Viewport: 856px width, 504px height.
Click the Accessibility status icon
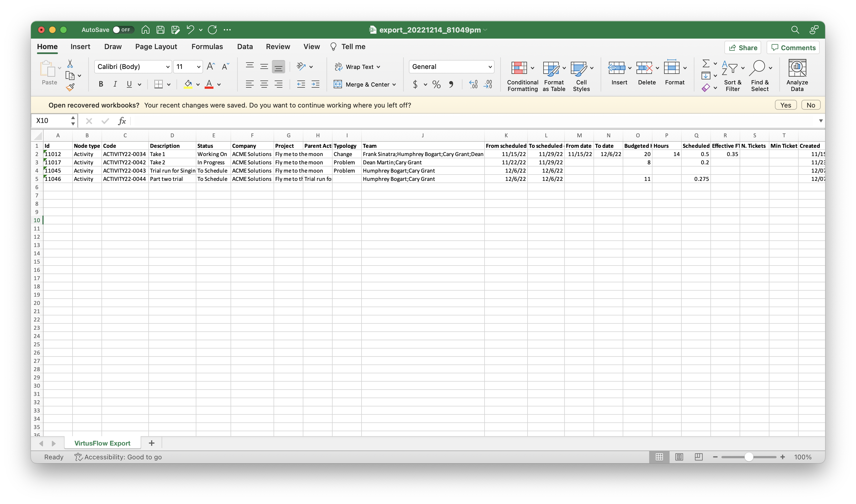tap(78, 457)
